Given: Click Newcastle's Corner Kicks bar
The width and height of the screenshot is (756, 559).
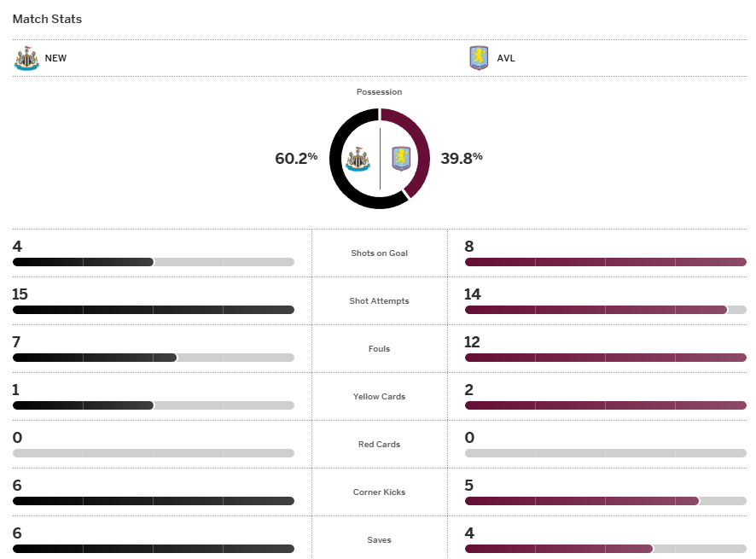Looking at the screenshot, I should click(154, 501).
